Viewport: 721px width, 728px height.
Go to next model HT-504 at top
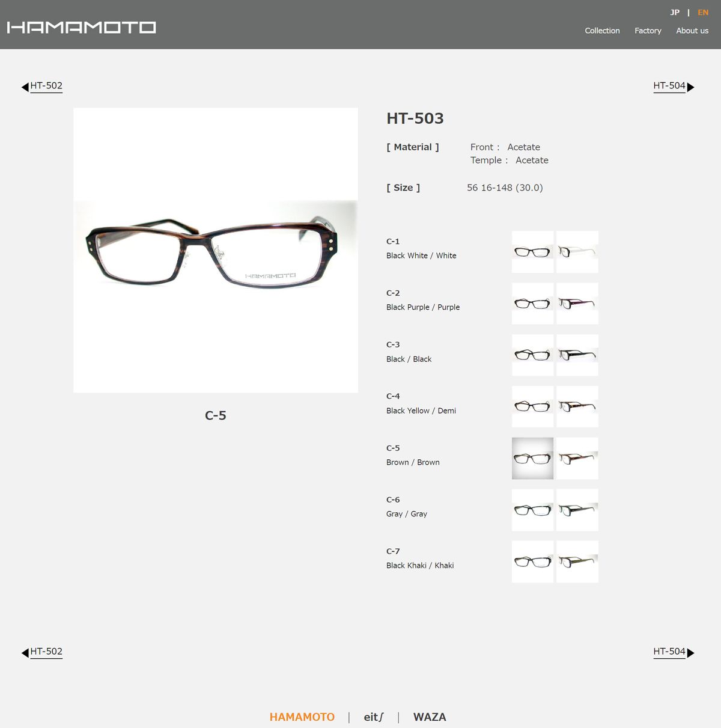[669, 85]
